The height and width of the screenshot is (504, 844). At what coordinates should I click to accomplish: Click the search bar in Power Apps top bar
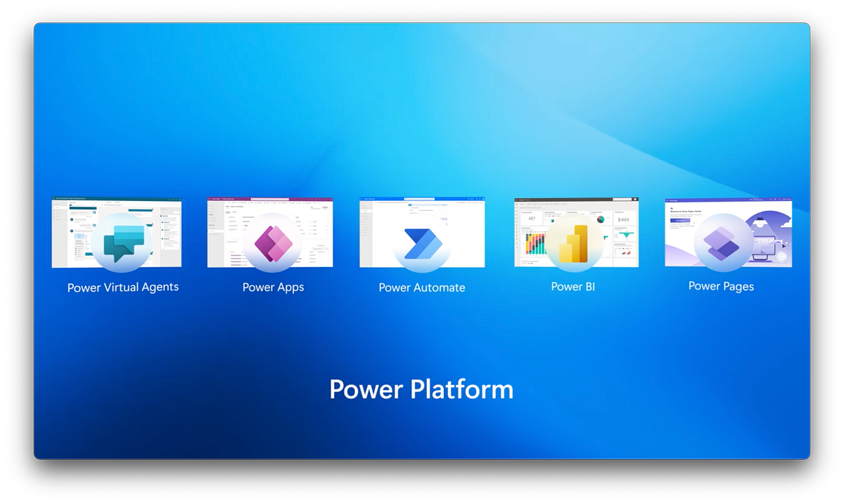pos(269,199)
